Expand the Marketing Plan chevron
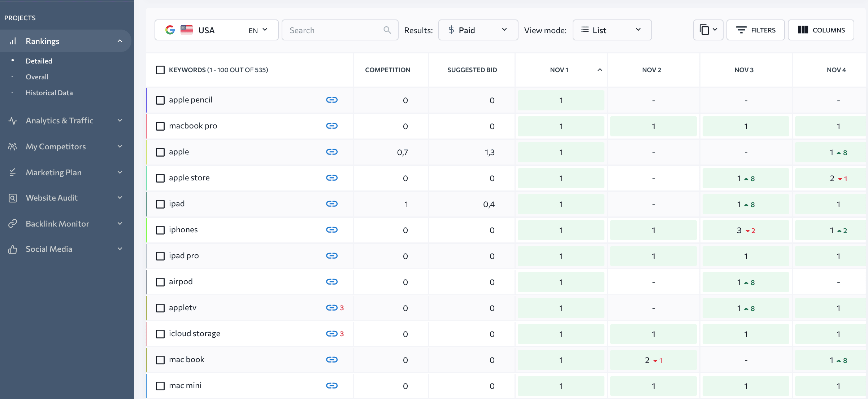Image resolution: width=868 pixels, height=399 pixels. [x=120, y=172]
